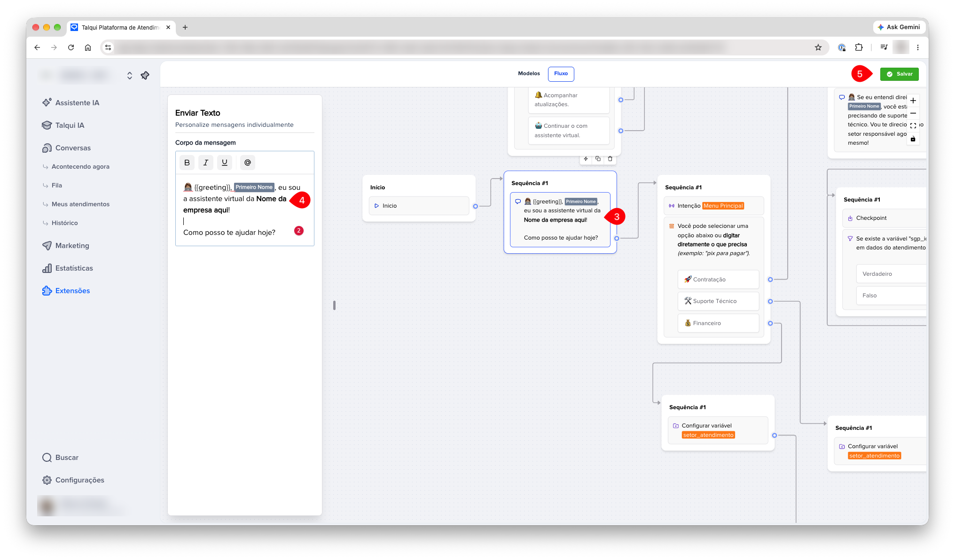Expand the workspace switcher chevrons
The width and height of the screenshot is (955, 560).
(x=130, y=76)
